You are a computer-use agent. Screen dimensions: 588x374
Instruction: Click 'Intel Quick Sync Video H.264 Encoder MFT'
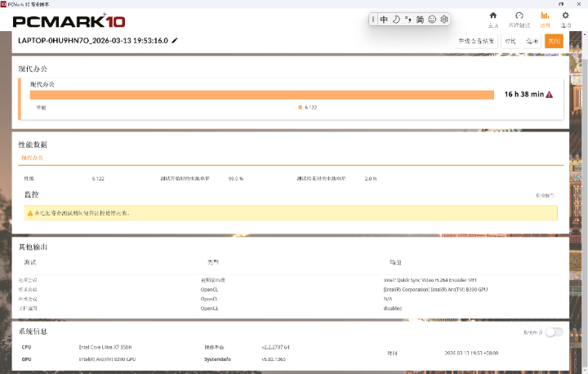point(430,280)
